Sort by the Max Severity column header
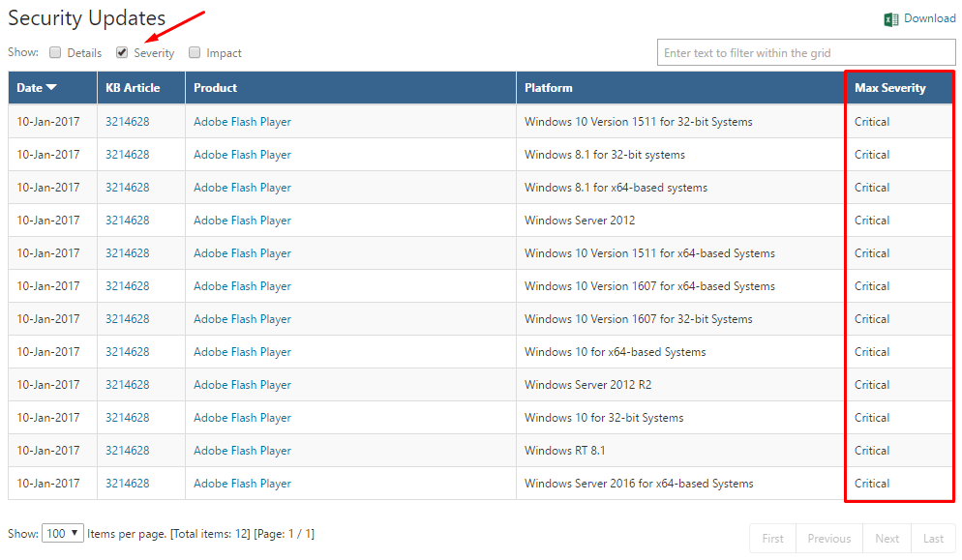The image size is (962, 560). click(x=890, y=88)
